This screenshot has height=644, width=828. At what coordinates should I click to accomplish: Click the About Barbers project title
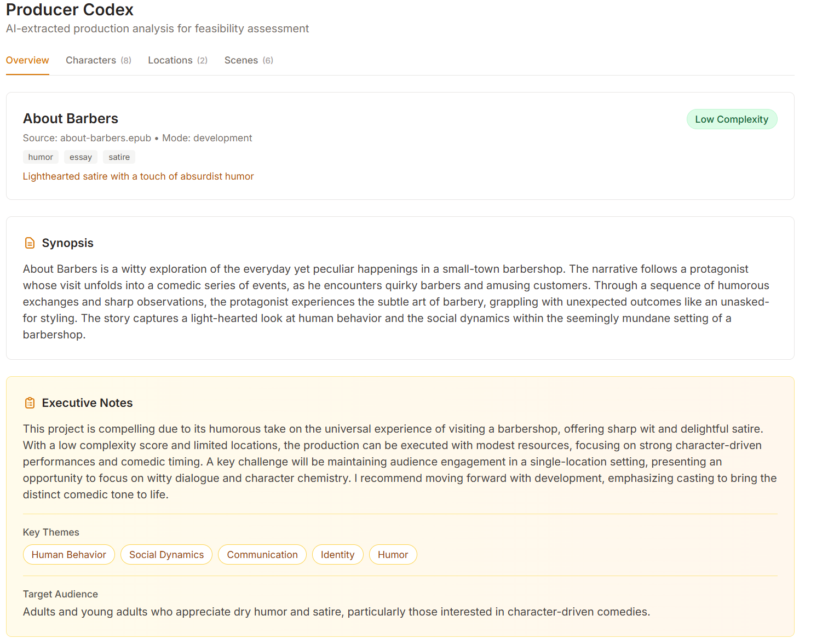70,118
